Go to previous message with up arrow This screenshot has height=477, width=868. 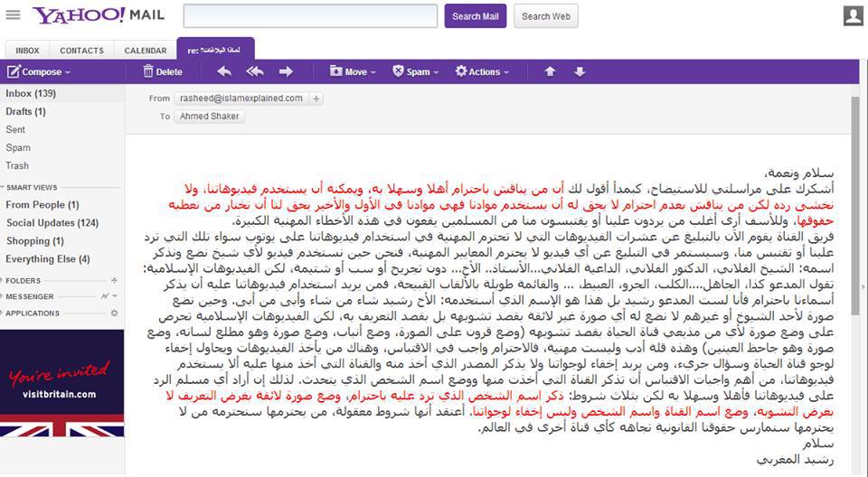[550, 72]
